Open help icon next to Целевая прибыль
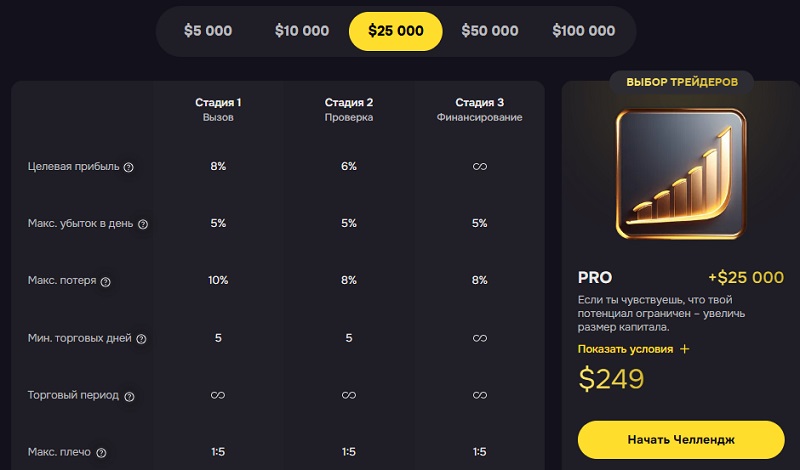800x470 pixels. coord(129,167)
